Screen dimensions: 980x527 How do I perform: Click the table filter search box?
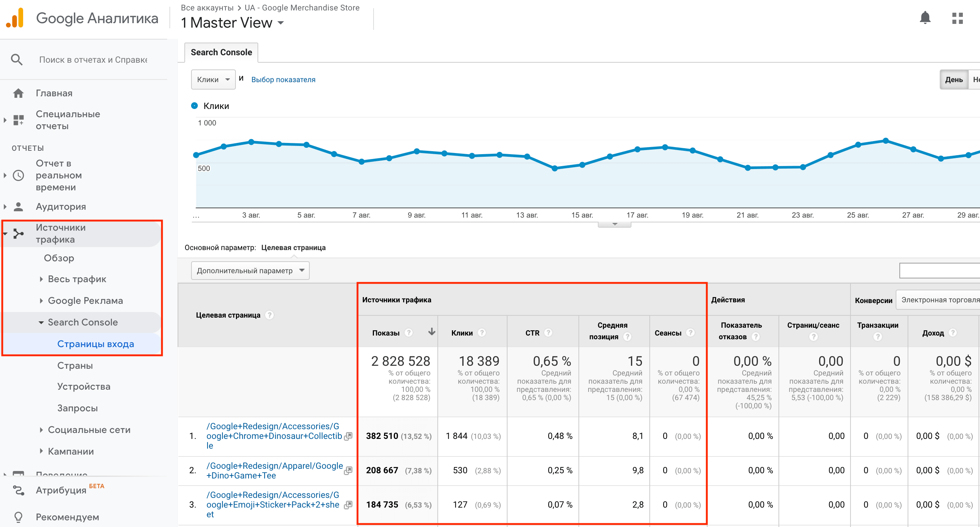point(939,271)
